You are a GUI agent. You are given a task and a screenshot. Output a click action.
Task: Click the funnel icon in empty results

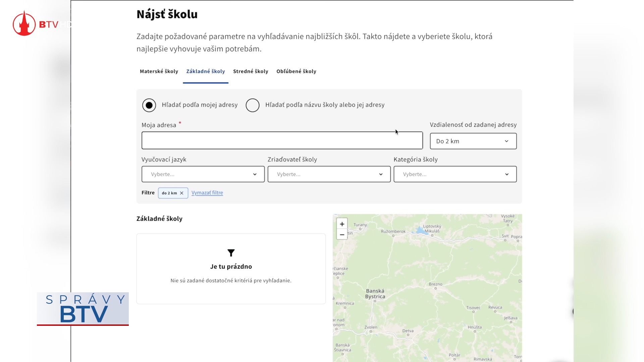[x=231, y=253]
